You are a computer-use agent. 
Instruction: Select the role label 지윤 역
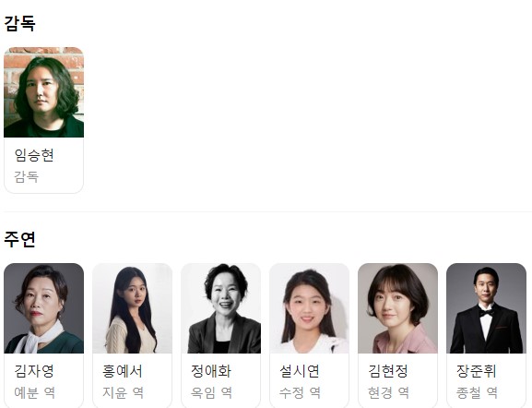pyautogui.click(x=124, y=392)
